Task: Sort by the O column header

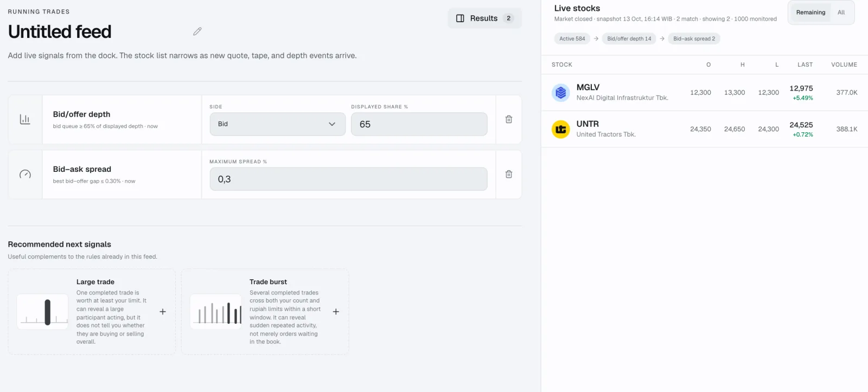Action: point(709,65)
